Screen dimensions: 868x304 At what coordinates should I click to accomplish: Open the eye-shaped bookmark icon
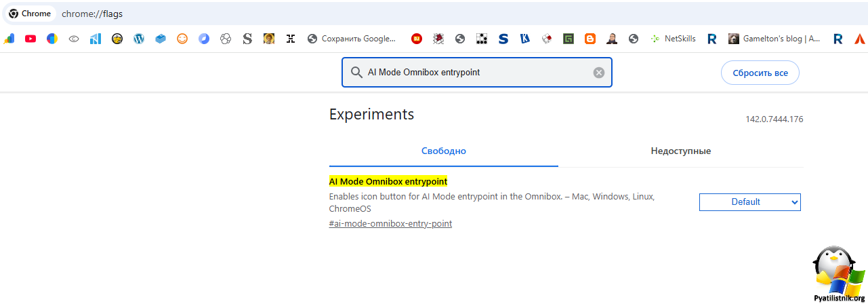(74, 39)
